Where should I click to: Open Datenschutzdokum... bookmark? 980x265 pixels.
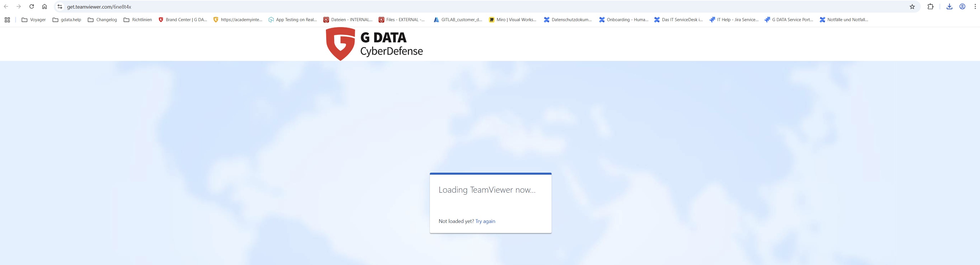568,20
